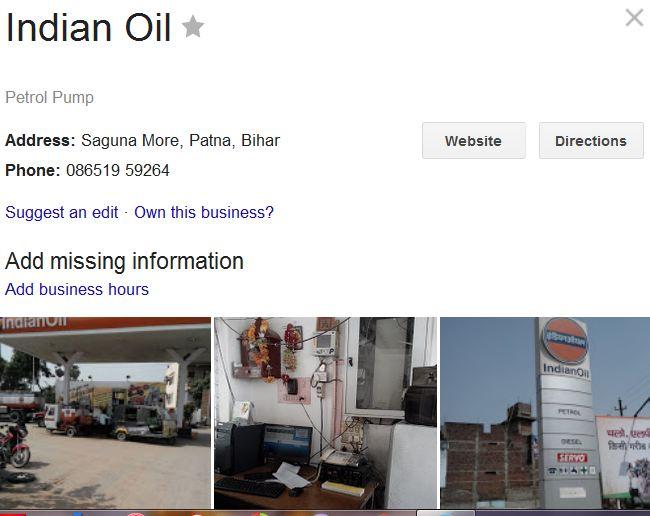
Task: Close the Indian Oil info panel
Action: [x=634, y=18]
